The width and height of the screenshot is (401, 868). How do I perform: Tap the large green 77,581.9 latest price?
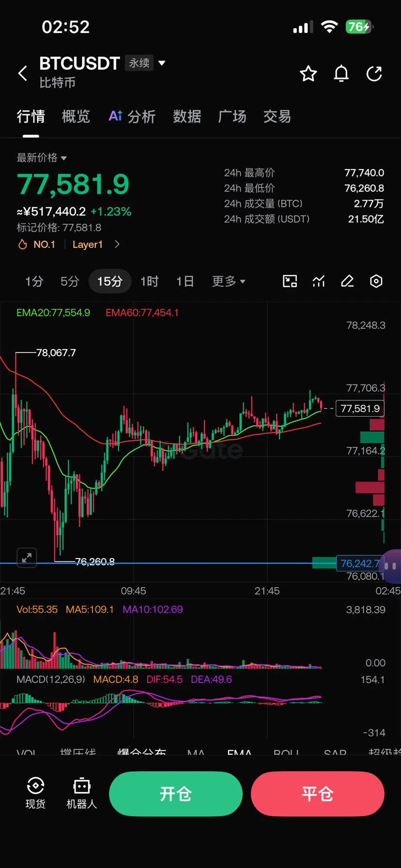pos(73,184)
